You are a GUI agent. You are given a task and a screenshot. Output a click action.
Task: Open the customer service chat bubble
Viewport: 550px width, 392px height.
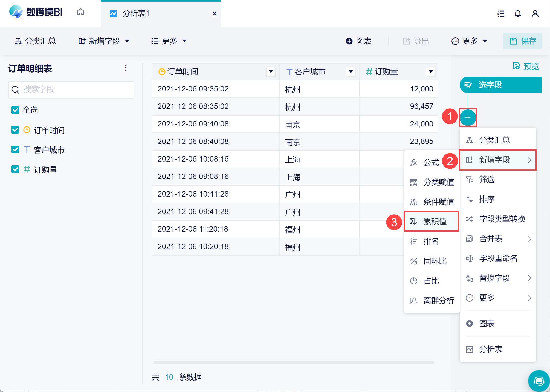(x=539, y=381)
